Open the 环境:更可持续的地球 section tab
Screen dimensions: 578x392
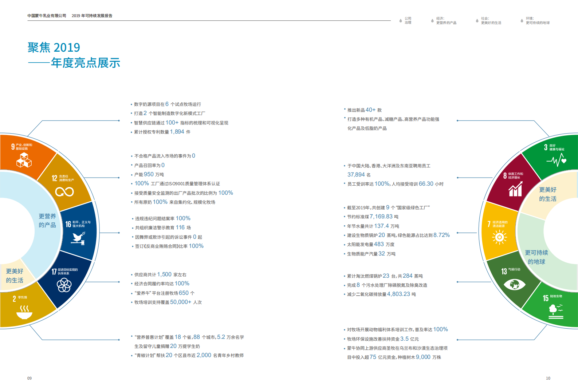[538, 20]
